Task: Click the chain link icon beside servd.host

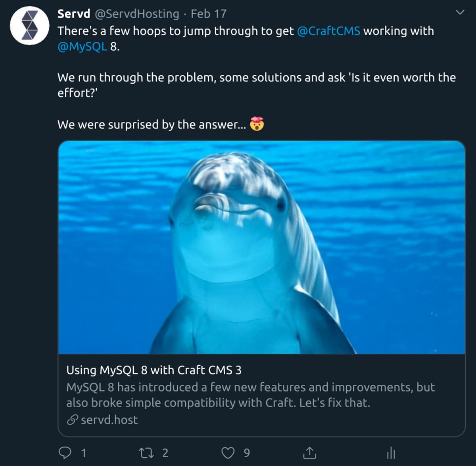Action: point(72,420)
